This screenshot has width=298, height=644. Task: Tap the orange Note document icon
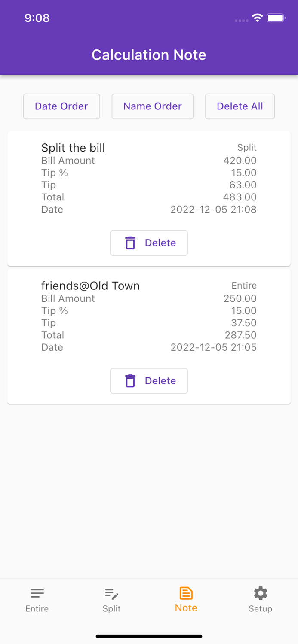[x=186, y=593]
